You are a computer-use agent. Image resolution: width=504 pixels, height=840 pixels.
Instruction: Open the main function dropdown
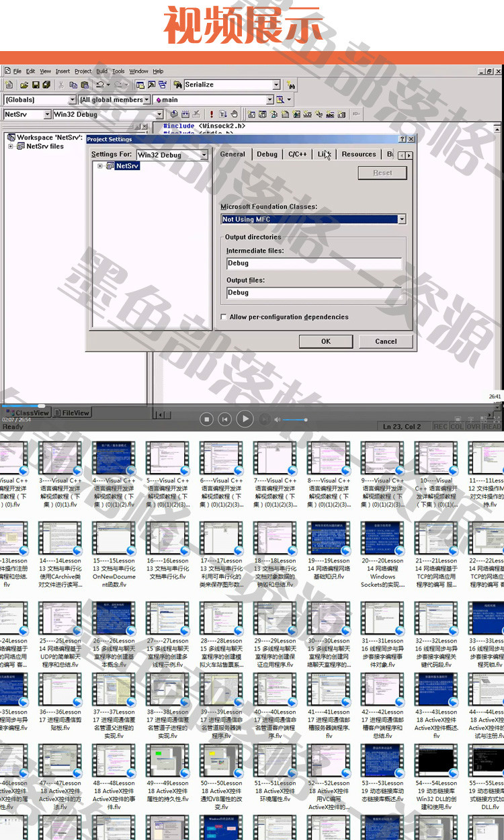pyautogui.click(x=270, y=99)
